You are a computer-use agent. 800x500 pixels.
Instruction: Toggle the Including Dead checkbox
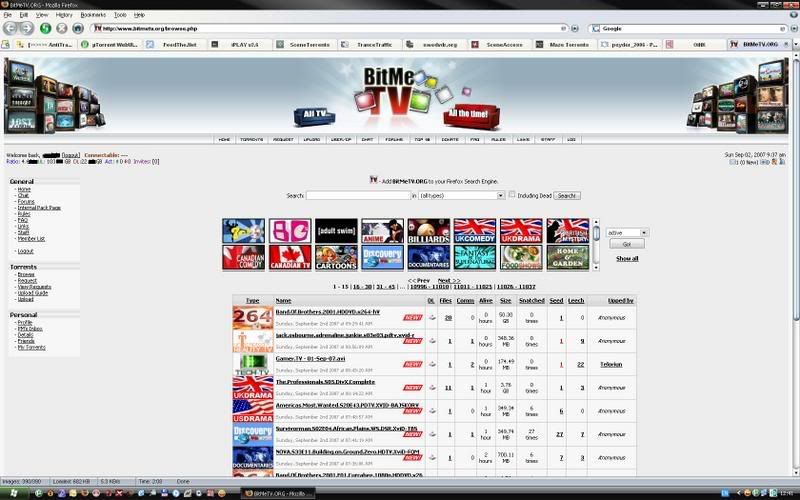[512, 195]
